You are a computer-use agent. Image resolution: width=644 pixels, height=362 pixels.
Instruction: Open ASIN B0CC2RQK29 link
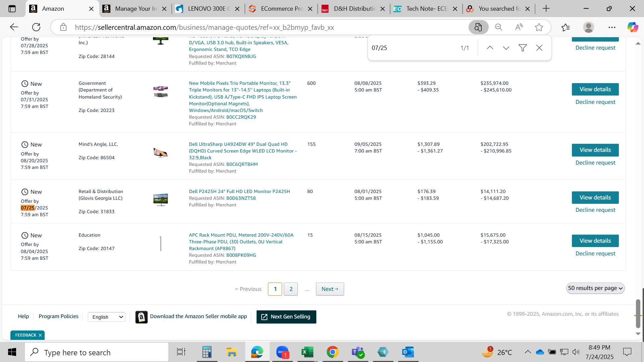tap(241, 117)
